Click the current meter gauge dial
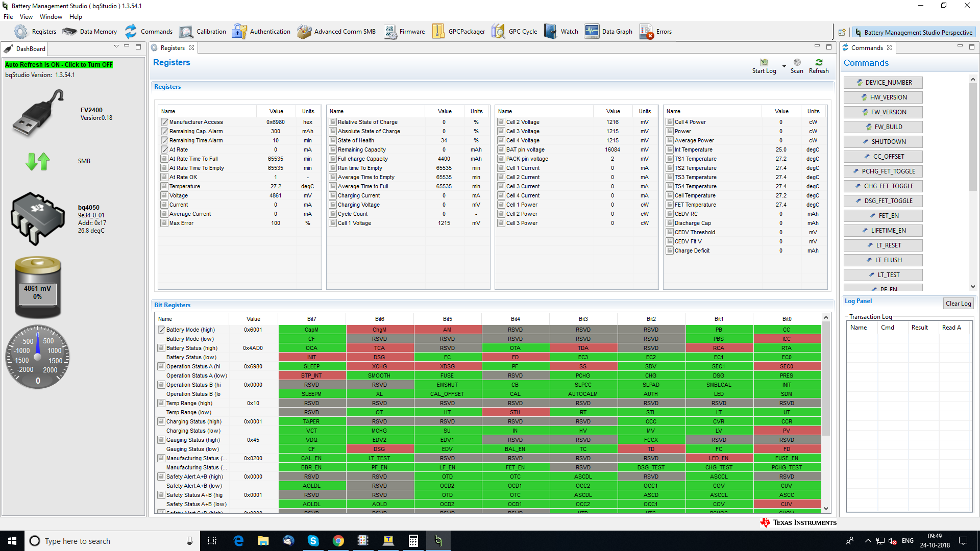Screen dimensions: 980x551 (38, 357)
